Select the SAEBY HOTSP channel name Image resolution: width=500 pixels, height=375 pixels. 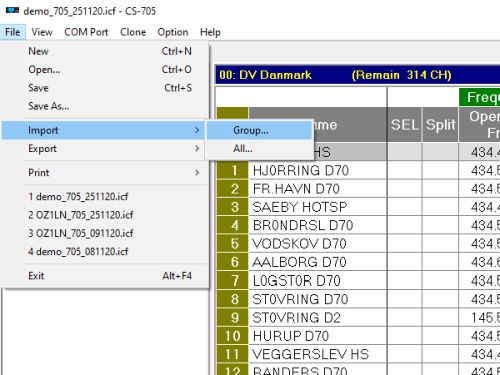point(318,207)
